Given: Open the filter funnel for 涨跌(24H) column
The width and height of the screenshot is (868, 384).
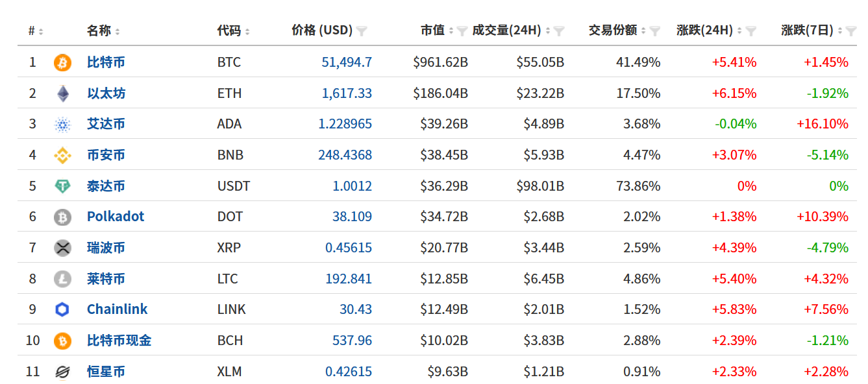Looking at the screenshot, I should click(751, 31).
